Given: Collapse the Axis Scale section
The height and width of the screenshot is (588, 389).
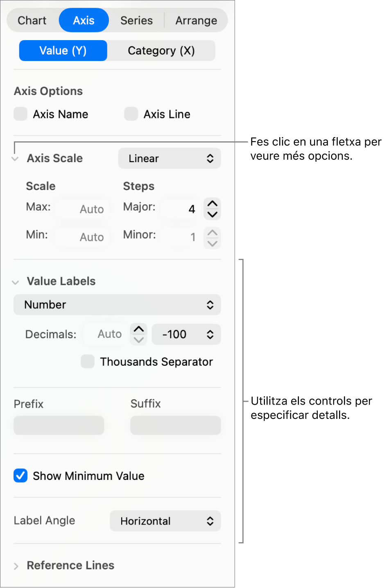Looking at the screenshot, I should pyautogui.click(x=15, y=158).
